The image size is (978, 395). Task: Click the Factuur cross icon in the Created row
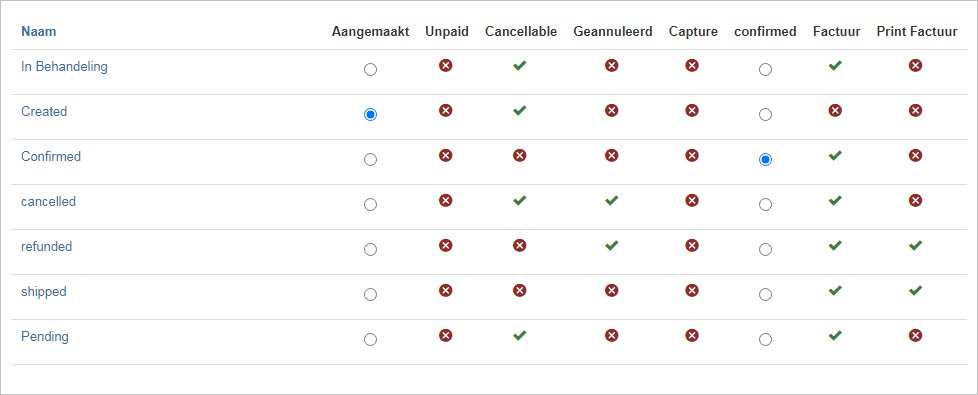(x=835, y=110)
